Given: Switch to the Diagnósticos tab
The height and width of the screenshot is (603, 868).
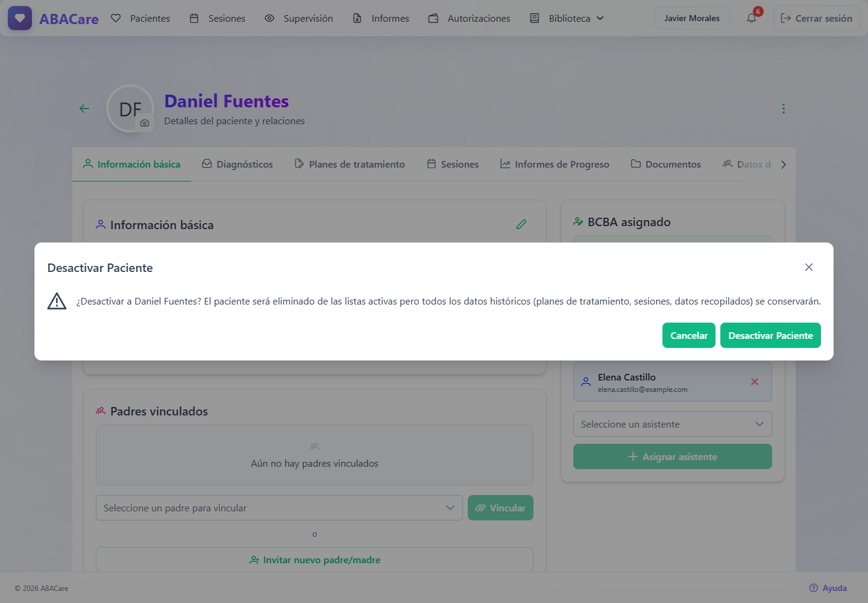Looking at the screenshot, I should click(x=237, y=164).
